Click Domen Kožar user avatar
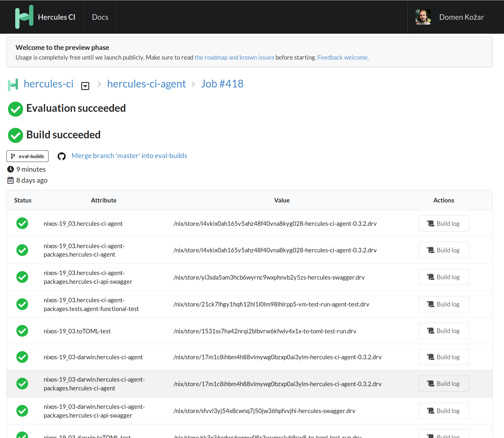This screenshot has width=504, height=438. [x=423, y=17]
